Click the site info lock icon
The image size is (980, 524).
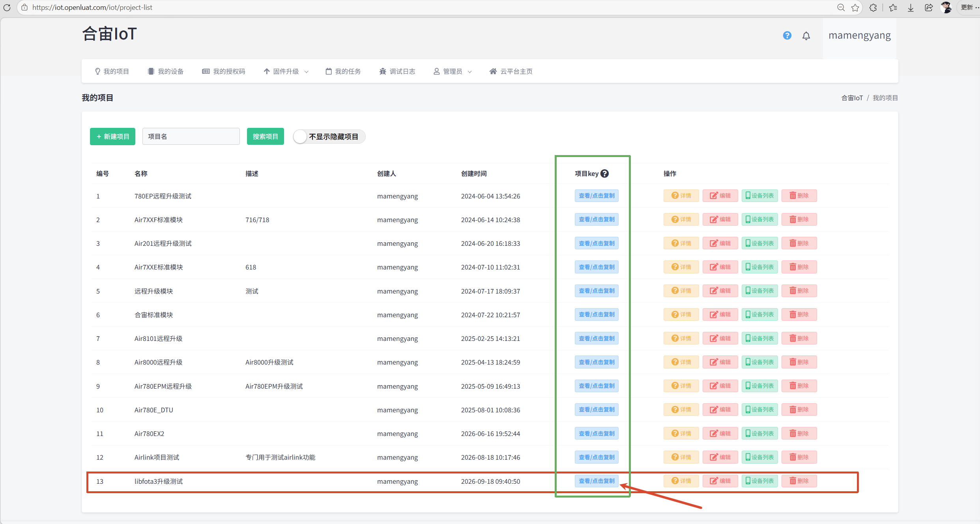(24, 7)
